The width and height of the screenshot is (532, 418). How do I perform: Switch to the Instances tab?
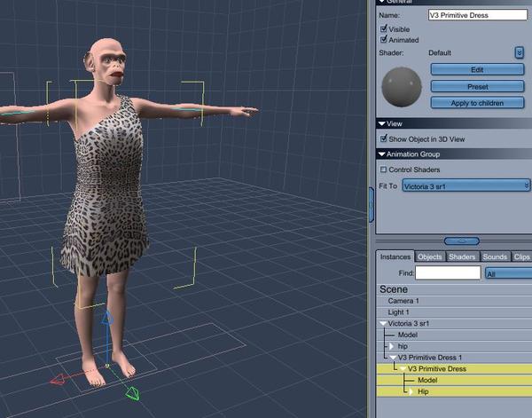pos(395,256)
